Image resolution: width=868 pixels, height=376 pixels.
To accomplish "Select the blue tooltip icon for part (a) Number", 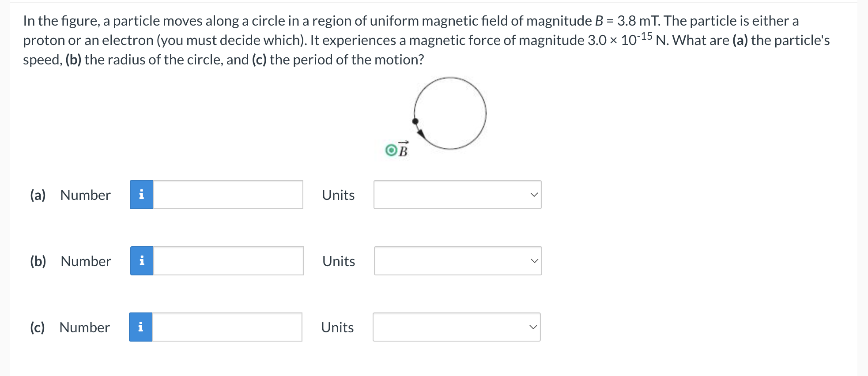I will (x=141, y=195).
